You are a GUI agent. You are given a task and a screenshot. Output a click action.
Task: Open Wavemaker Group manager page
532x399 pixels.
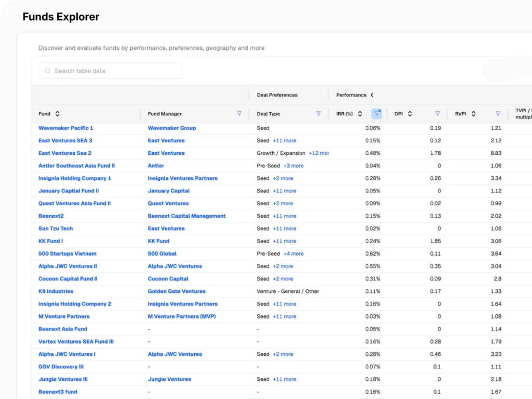171,128
